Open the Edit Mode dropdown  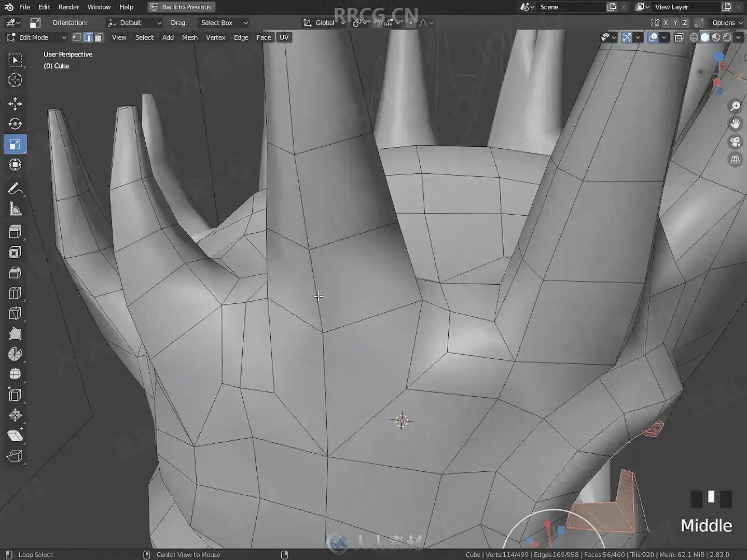36,37
